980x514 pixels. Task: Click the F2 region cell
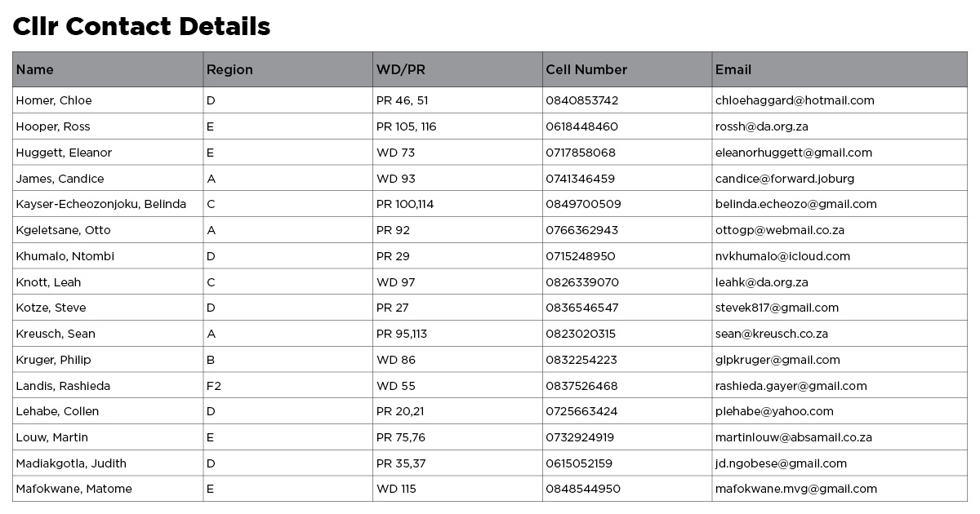click(x=214, y=386)
